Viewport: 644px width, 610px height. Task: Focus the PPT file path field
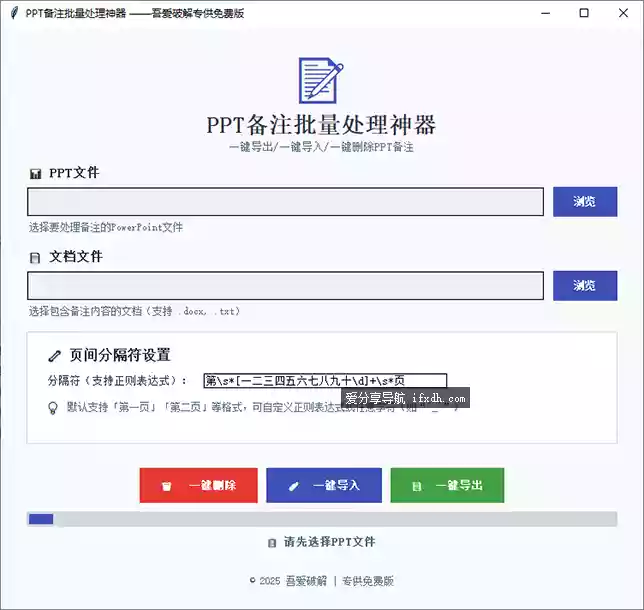point(285,202)
